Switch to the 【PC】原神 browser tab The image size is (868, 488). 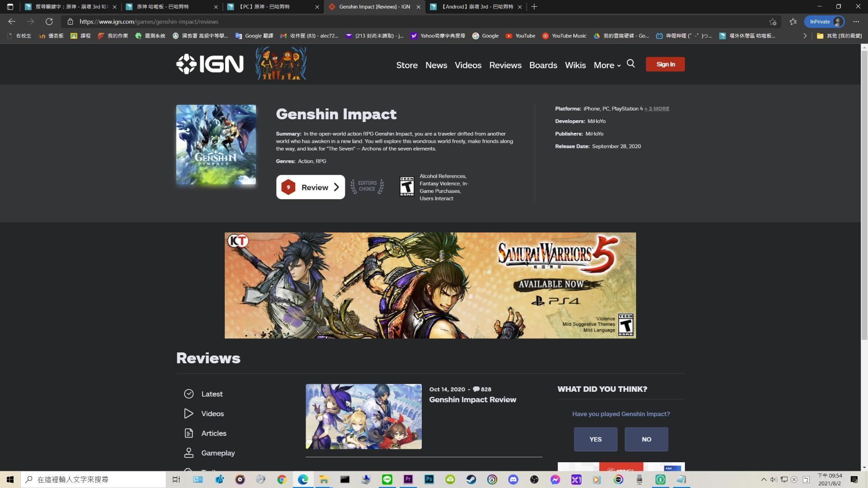click(273, 7)
